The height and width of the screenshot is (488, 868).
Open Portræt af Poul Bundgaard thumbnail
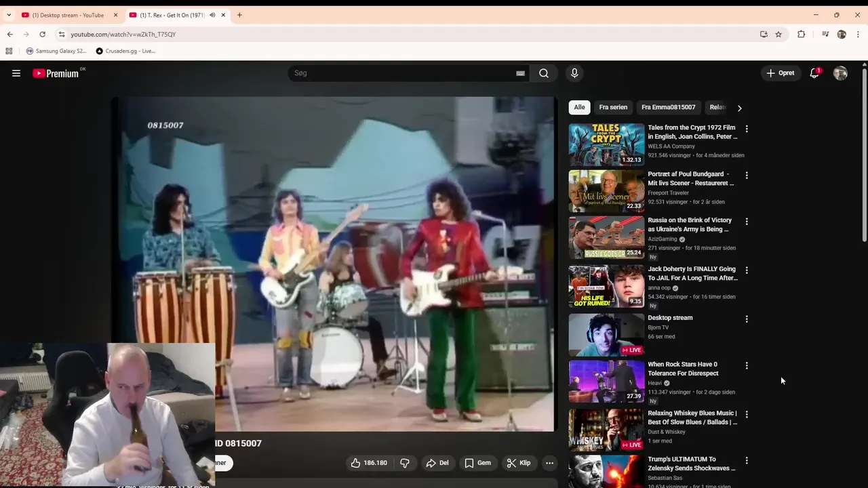[x=606, y=190]
